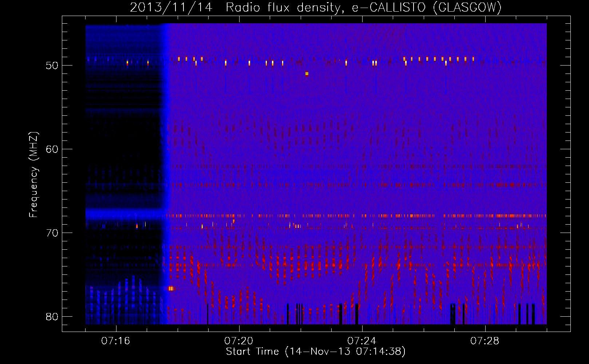Click the 07:28 time axis label
The image size is (589, 364).
(x=485, y=341)
